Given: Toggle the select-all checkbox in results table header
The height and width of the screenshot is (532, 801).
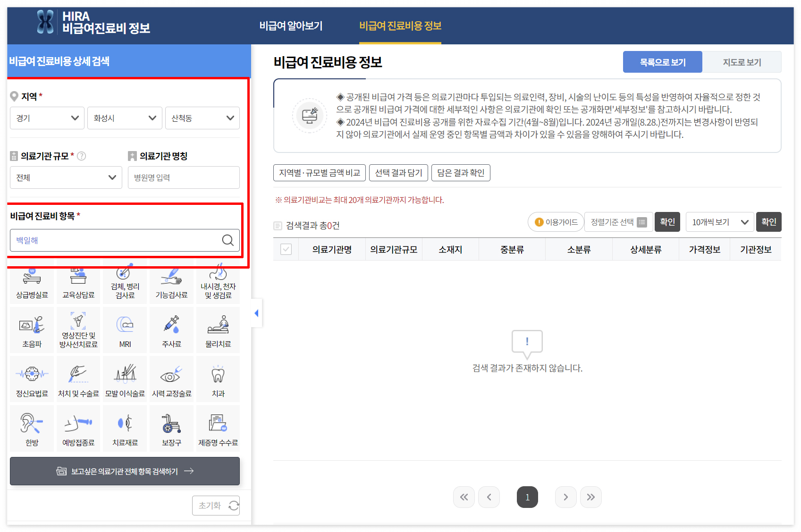Looking at the screenshot, I should click(x=286, y=249).
